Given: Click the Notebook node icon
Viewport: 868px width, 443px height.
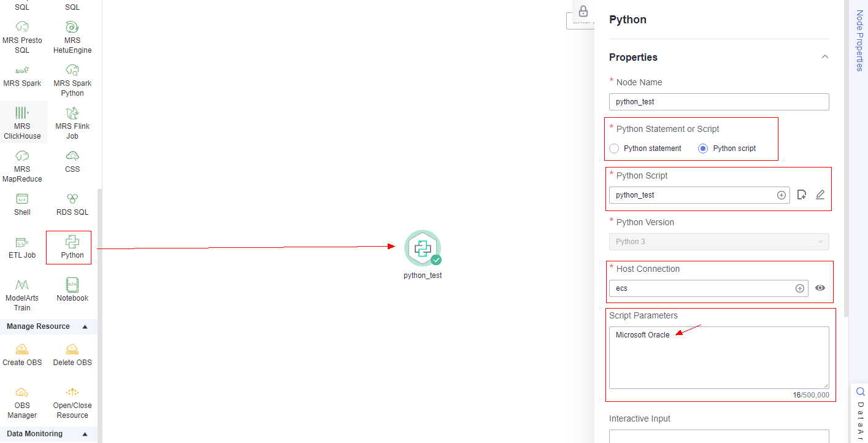Looking at the screenshot, I should (x=72, y=285).
